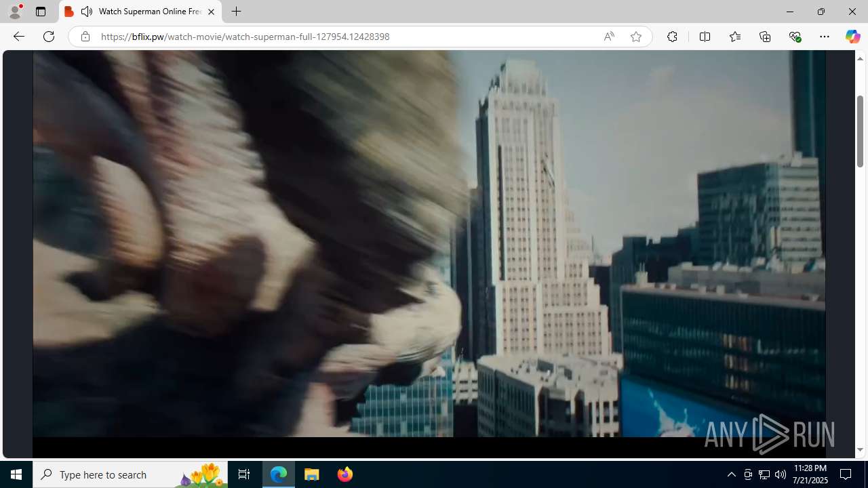Restore down the Edge window
This screenshot has height=488, width=868.
[x=821, y=12]
